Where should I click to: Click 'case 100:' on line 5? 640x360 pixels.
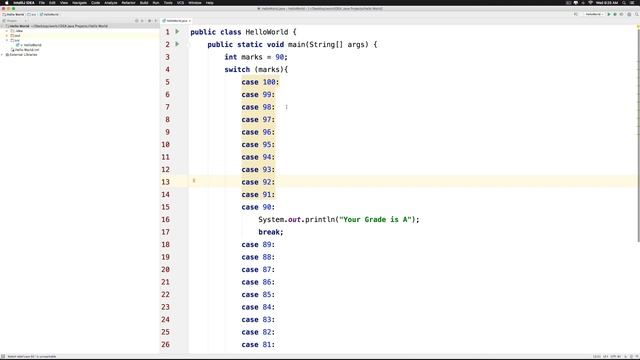click(x=260, y=82)
